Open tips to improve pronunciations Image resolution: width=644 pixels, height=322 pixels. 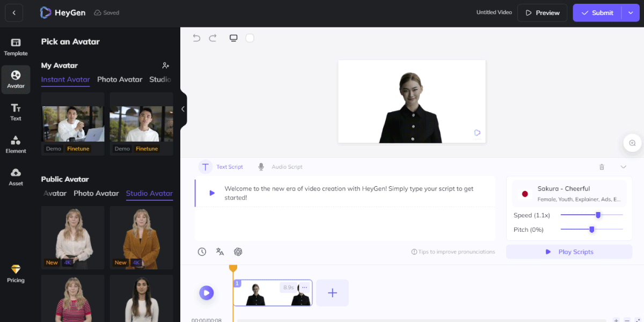453,252
